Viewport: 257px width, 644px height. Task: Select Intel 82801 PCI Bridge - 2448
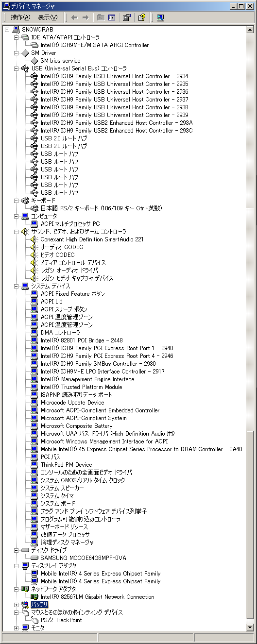(82, 340)
